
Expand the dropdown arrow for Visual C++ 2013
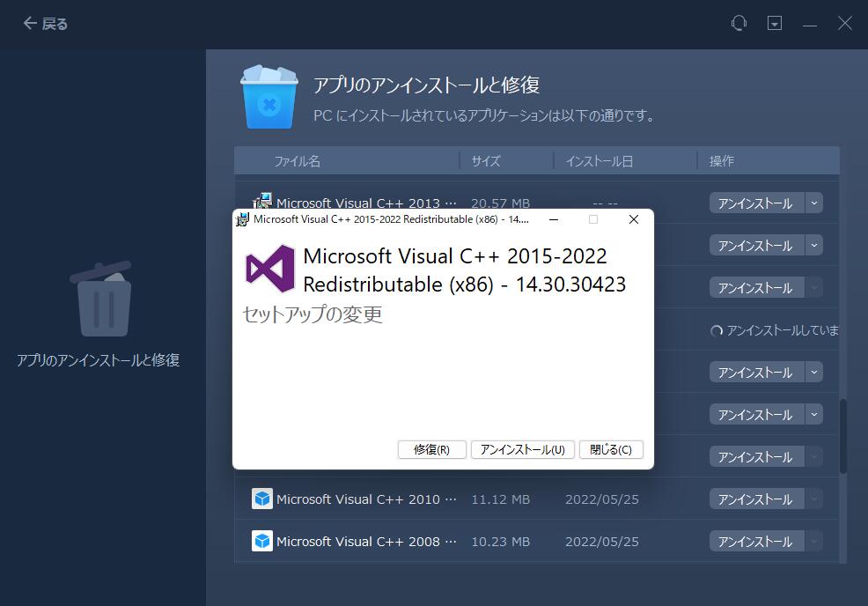814,203
